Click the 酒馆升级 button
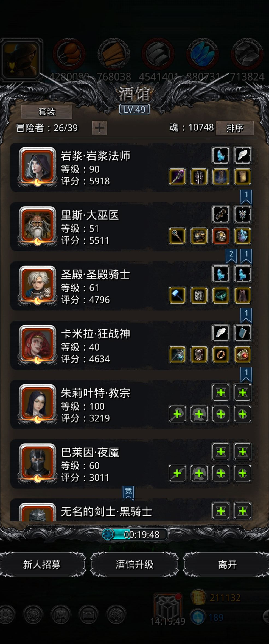Screen dimensions: 269x644 click(134, 565)
